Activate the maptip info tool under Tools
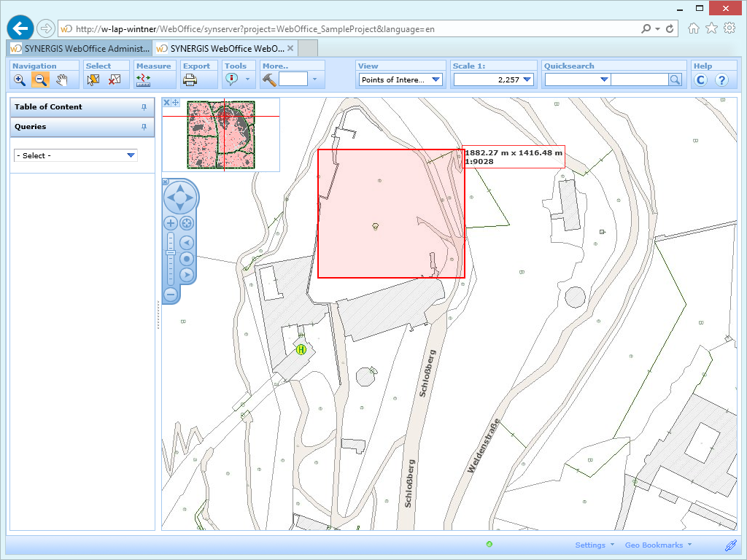 pos(233,79)
